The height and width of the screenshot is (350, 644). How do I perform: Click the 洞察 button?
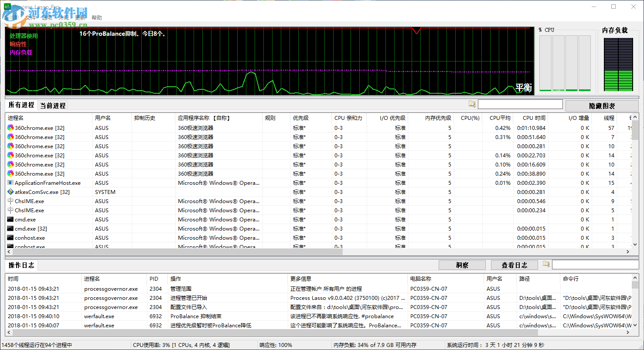click(462, 265)
